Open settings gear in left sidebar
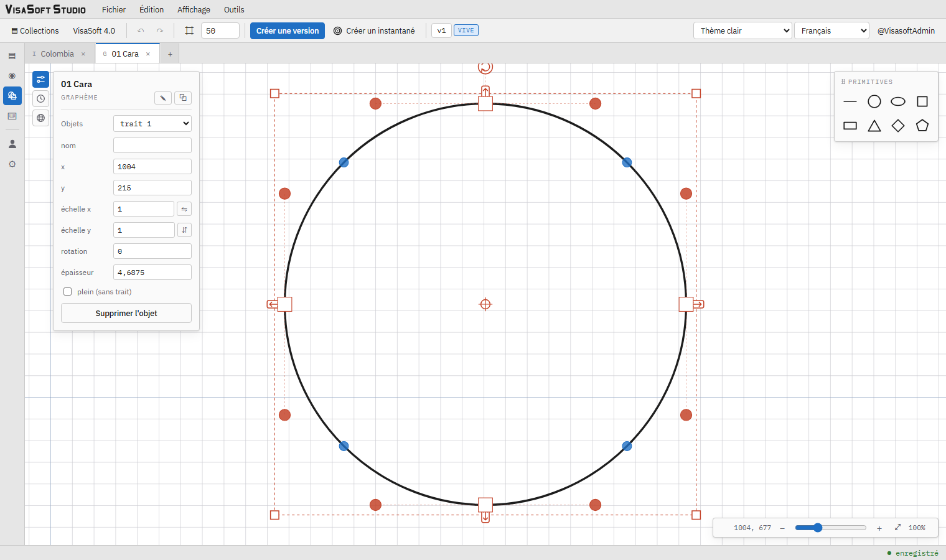This screenshot has height=560, width=946. 12,164
